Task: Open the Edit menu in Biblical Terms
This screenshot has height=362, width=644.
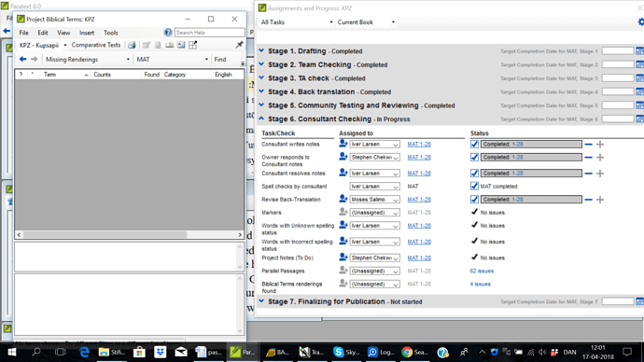Action: coord(43,33)
